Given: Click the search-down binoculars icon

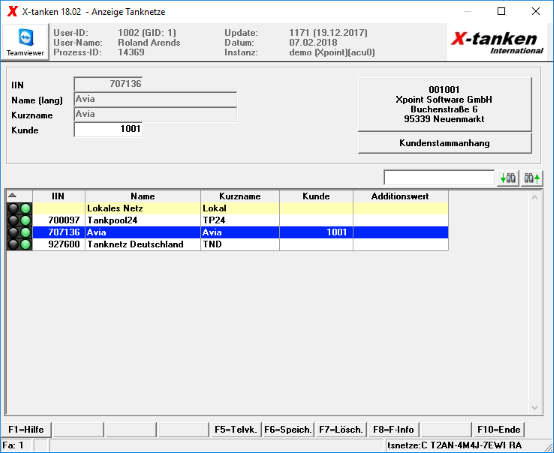Looking at the screenshot, I should 508,178.
